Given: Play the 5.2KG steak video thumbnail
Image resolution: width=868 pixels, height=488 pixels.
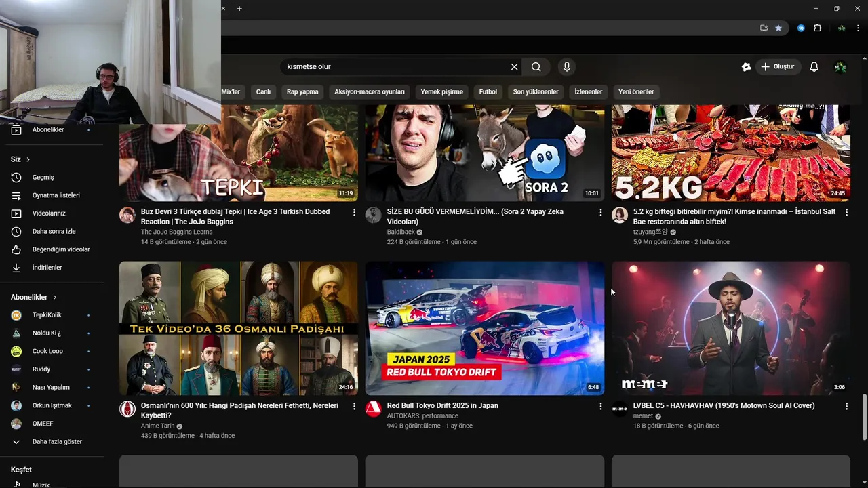Looking at the screenshot, I should (x=731, y=153).
